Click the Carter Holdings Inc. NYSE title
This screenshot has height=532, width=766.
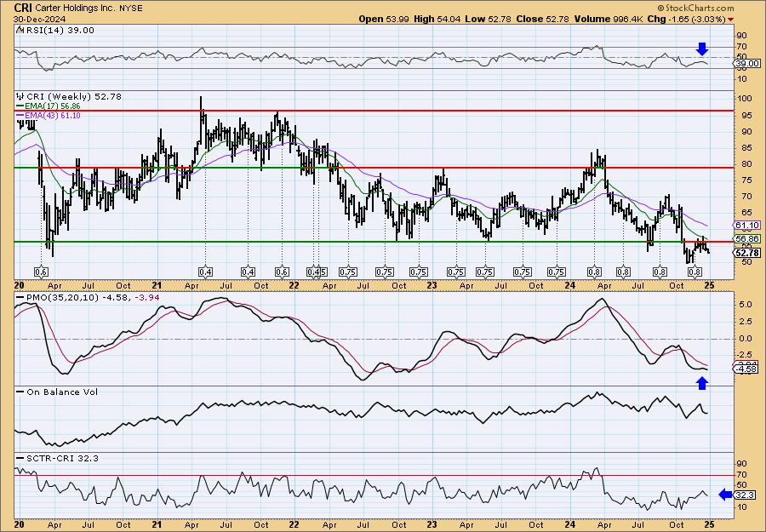(89, 9)
